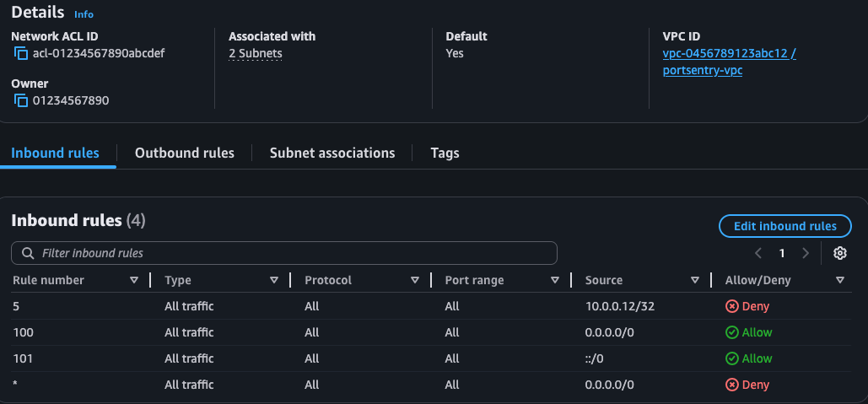Go to next page of rules
Viewport: 868px width, 404px height.
pos(806,253)
